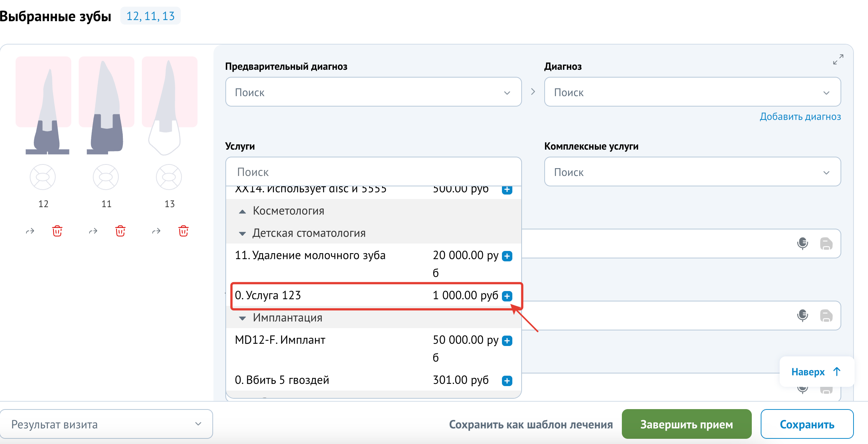Open the Результат визита dropdown
868x444 pixels.
106,424
